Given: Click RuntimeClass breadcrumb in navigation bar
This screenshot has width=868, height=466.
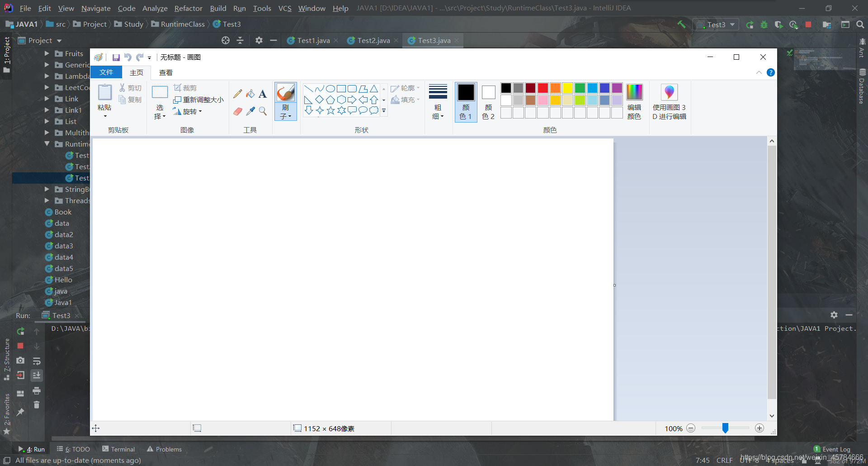Looking at the screenshot, I should pos(178,24).
